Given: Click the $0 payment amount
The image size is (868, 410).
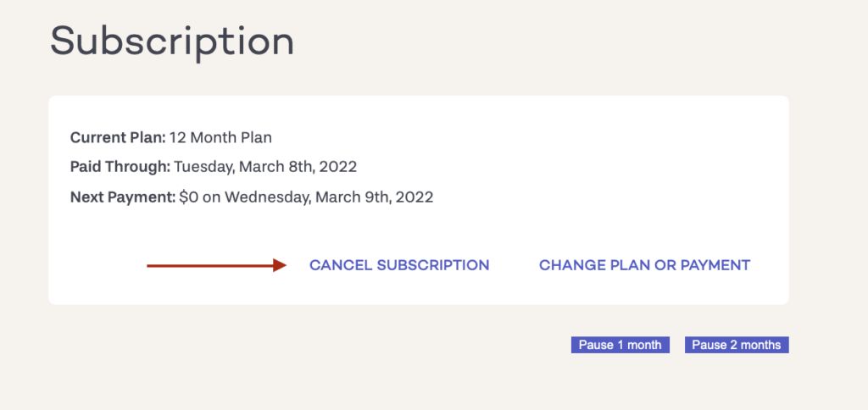Looking at the screenshot, I should tap(188, 197).
